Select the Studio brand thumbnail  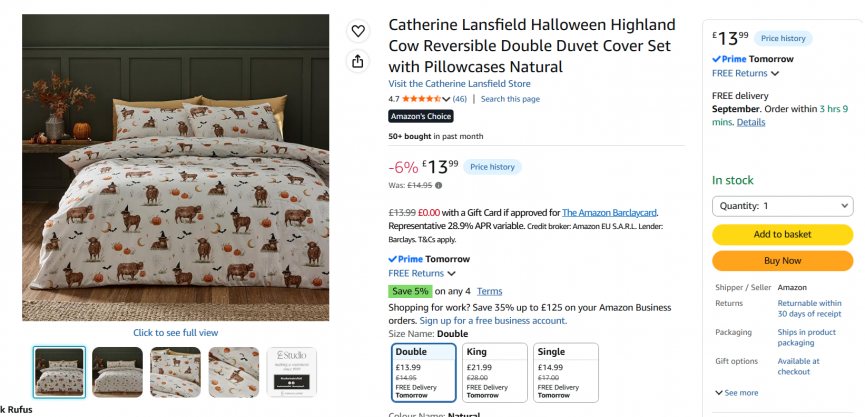291,372
